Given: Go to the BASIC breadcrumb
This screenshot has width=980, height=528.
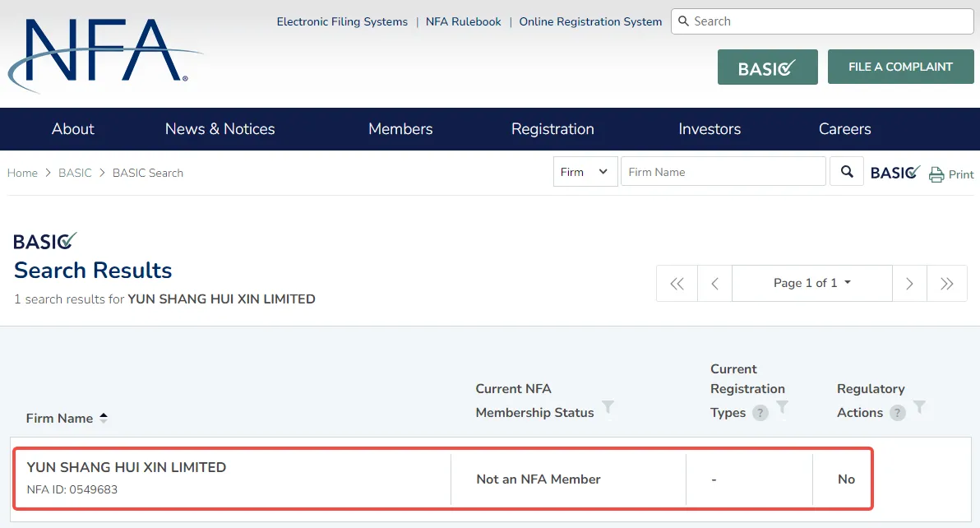Looking at the screenshot, I should tap(75, 173).
